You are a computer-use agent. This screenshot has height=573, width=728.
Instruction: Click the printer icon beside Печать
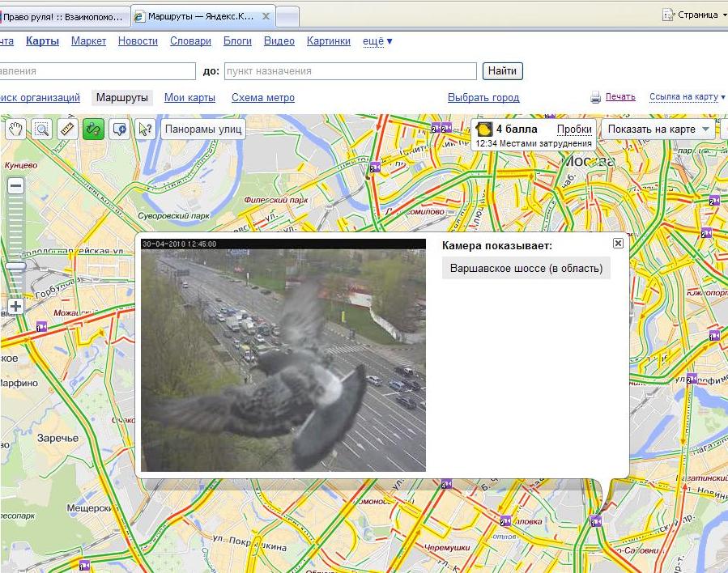tap(595, 98)
